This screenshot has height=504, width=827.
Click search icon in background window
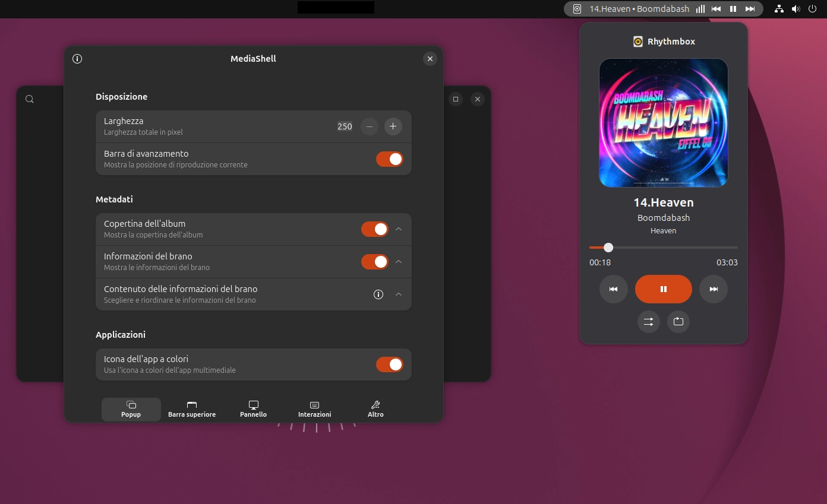pyautogui.click(x=30, y=99)
